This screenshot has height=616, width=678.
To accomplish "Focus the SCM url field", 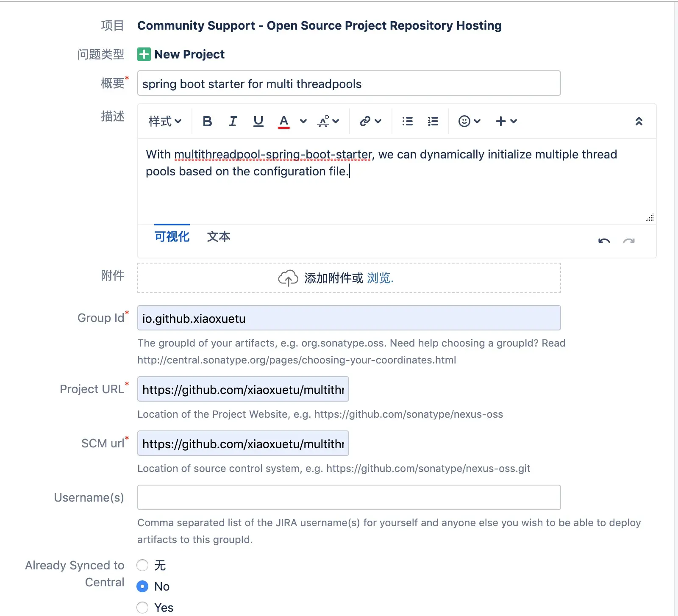I will click(x=243, y=443).
